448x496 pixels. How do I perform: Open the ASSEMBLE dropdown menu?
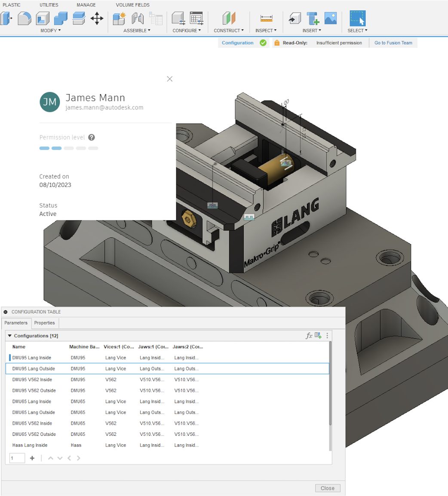(x=137, y=30)
